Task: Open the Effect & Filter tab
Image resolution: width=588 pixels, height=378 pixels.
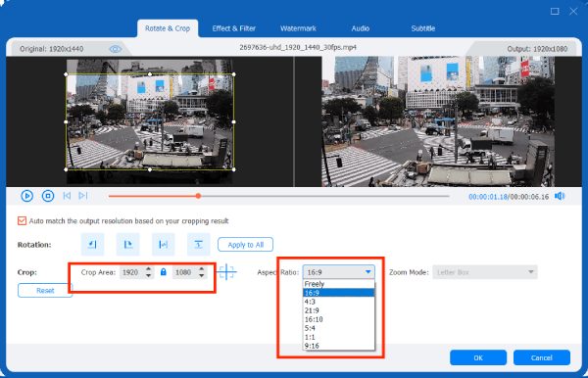Action: click(233, 28)
